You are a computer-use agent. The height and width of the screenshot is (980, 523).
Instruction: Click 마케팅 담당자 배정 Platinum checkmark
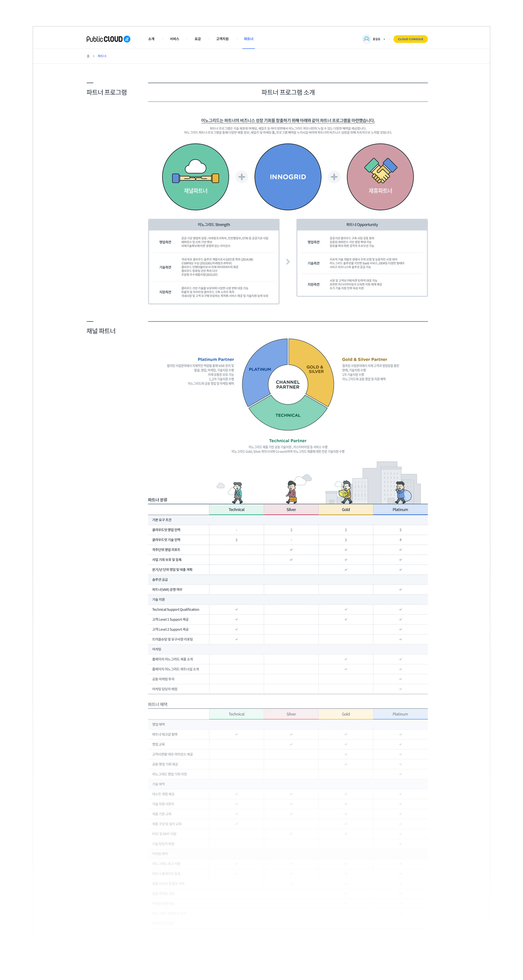pos(400,689)
